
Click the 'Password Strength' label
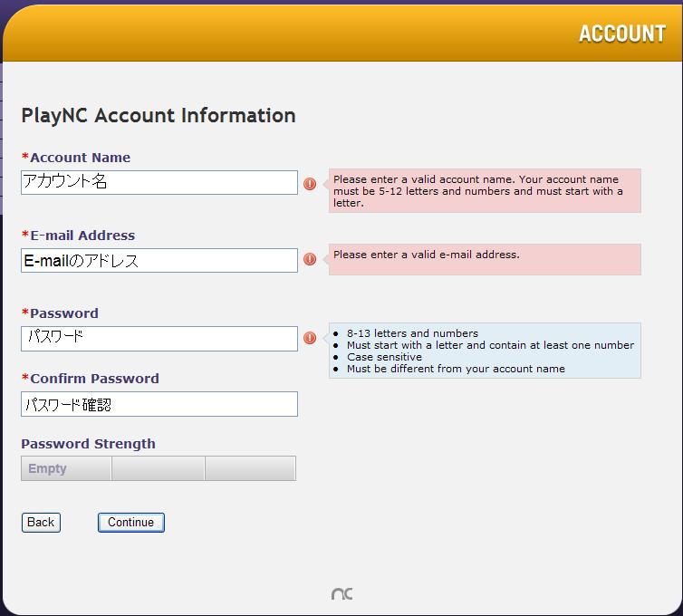[89, 444]
